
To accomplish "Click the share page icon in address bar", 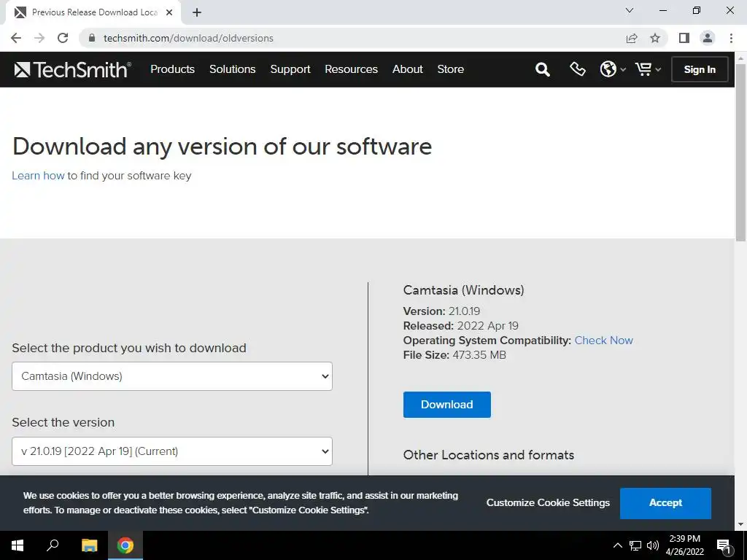I will click(x=632, y=38).
